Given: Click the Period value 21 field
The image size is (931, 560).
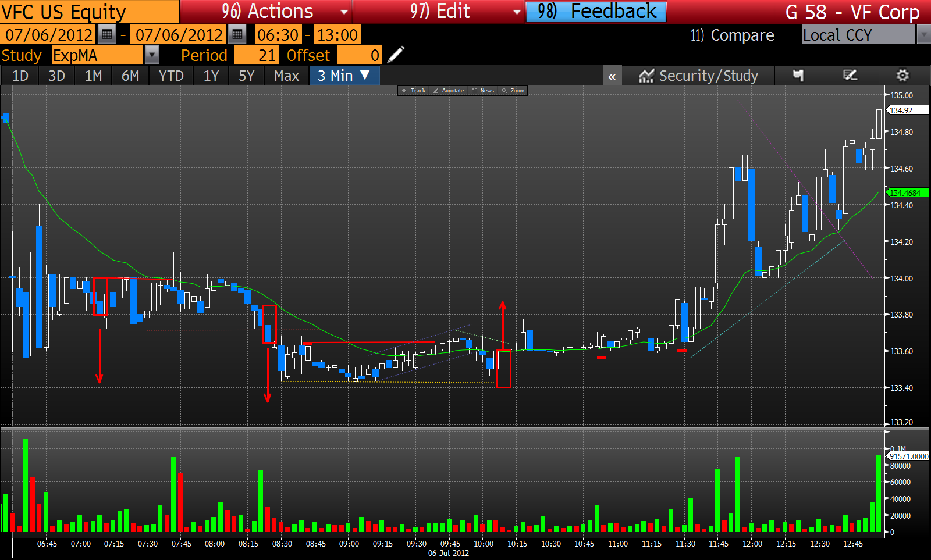Looking at the screenshot, I should point(256,55).
